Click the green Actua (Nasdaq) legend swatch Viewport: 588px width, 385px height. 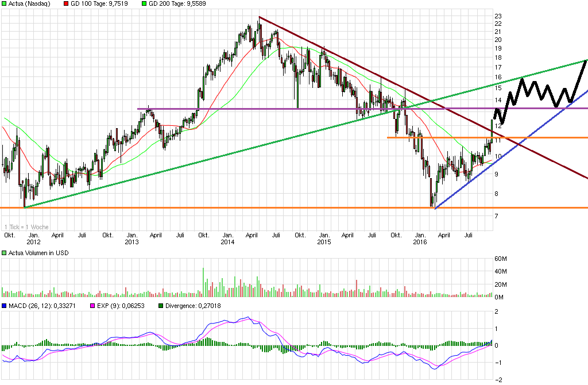pyautogui.click(x=5, y=4)
